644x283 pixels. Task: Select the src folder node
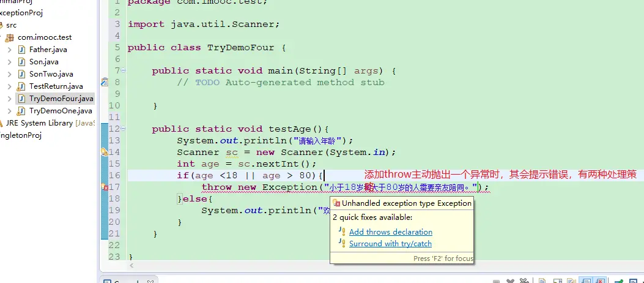coord(11,25)
